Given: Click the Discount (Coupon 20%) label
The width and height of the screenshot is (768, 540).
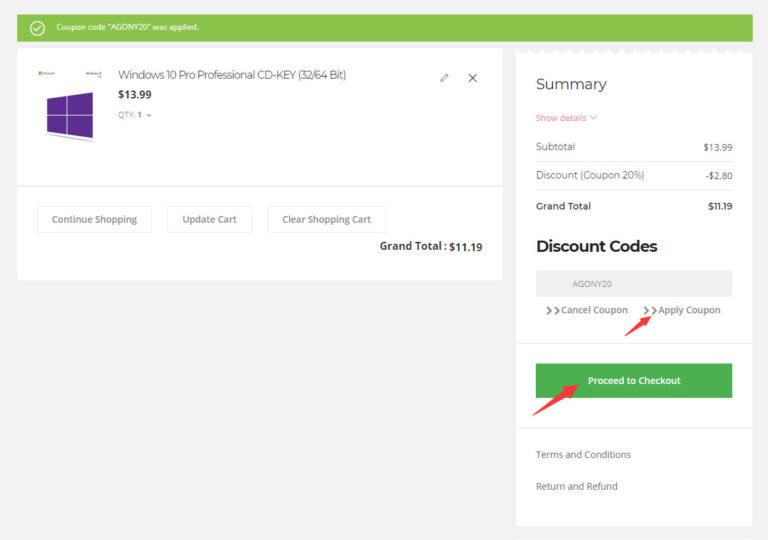Looking at the screenshot, I should point(590,175).
